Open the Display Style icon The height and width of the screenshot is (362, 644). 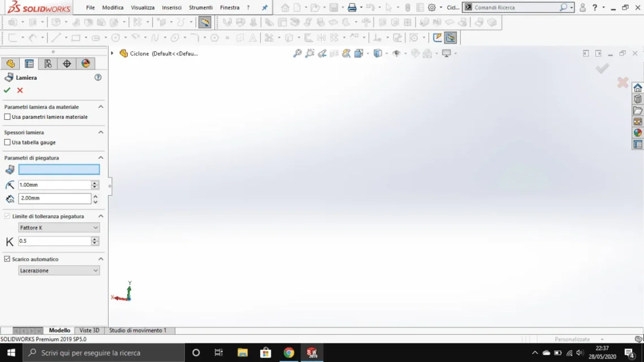point(378,53)
